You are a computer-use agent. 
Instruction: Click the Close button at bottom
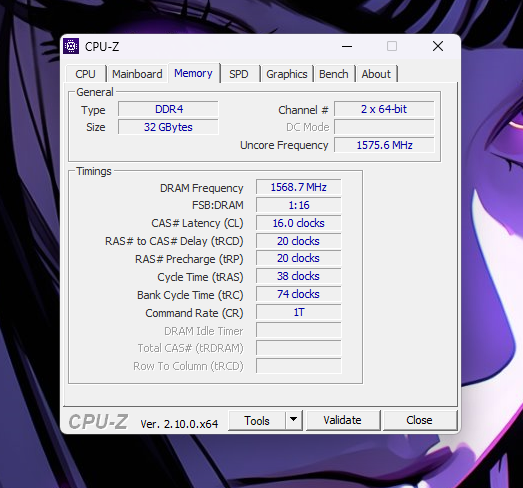(419, 420)
